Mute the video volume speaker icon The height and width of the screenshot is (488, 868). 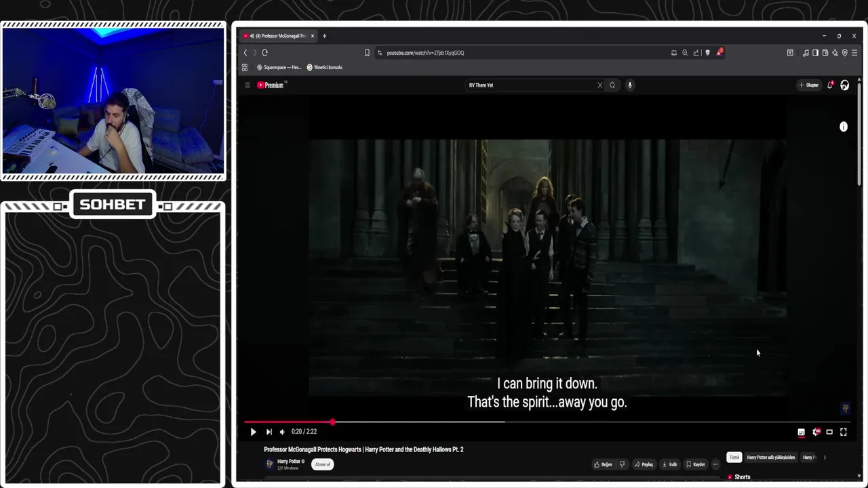coord(282,432)
